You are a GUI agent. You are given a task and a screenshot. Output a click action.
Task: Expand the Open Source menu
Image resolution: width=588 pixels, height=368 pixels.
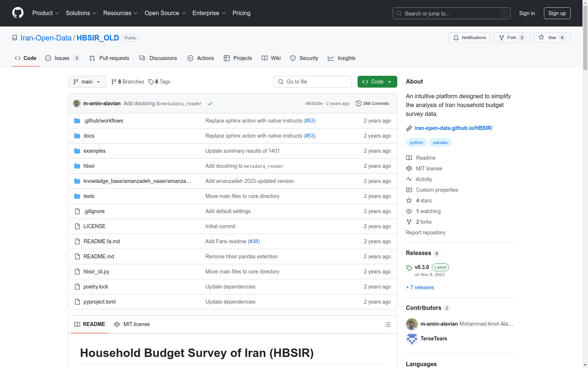click(x=165, y=13)
